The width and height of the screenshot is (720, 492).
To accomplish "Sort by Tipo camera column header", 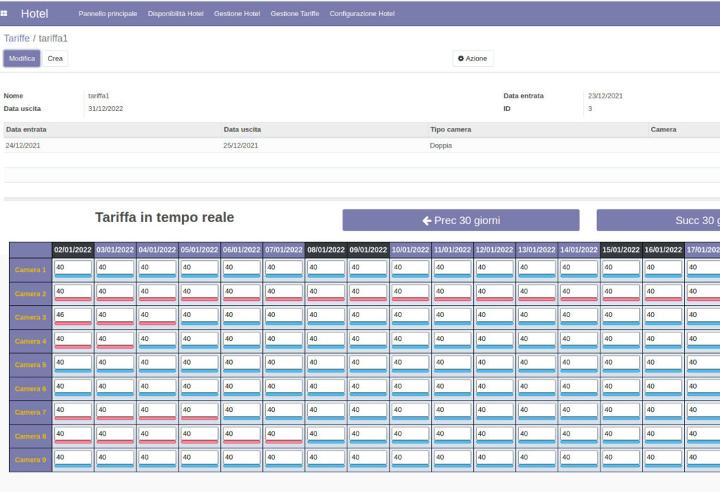I will pos(450,129).
